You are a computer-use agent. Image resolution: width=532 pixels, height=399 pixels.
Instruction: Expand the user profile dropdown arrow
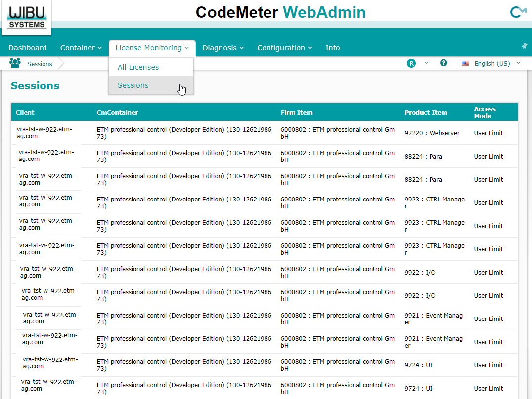427,63
